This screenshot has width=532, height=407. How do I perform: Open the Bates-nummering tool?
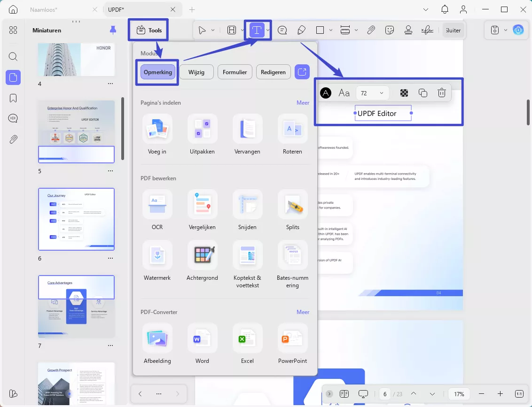[x=292, y=255]
